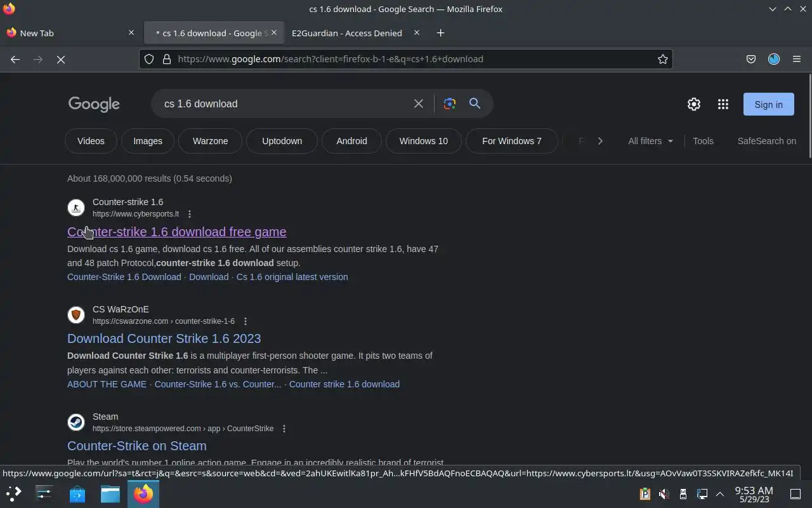This screenshot has height=508, width=812.
Task: Bookmark this page with the star icon
Action: pyautogui.click(x=663, y=59)
